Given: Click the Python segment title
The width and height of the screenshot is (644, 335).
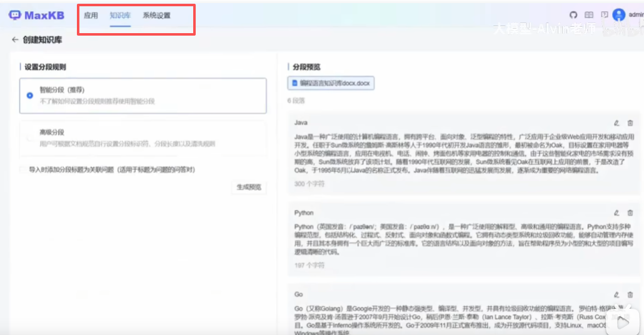Looking at the screenshot, I should [303, 212].
